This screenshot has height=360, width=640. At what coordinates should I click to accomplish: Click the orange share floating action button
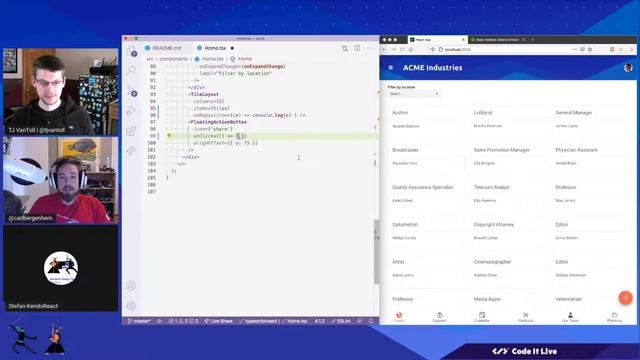[x=625, y=298]
